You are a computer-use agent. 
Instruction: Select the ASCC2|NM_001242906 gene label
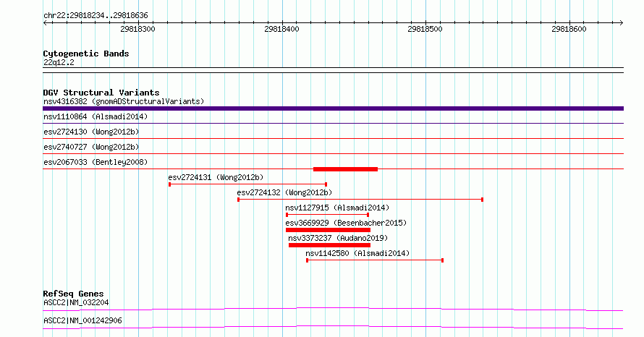pyautogui.click(x=82, y=320)
